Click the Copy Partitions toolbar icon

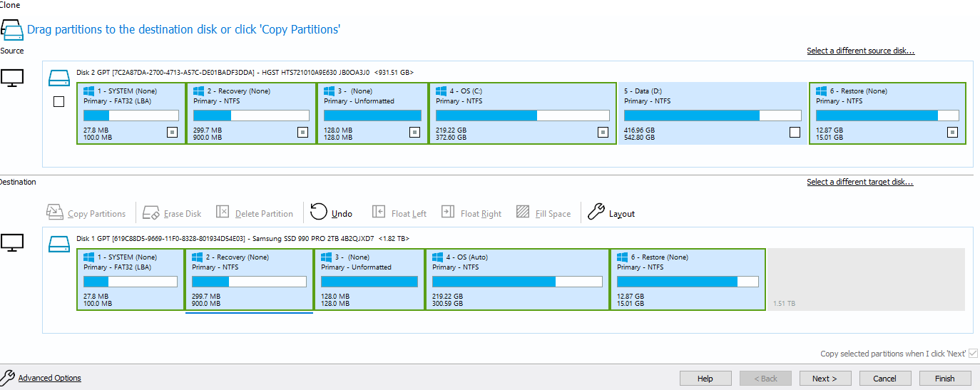(x=55, y=212)
